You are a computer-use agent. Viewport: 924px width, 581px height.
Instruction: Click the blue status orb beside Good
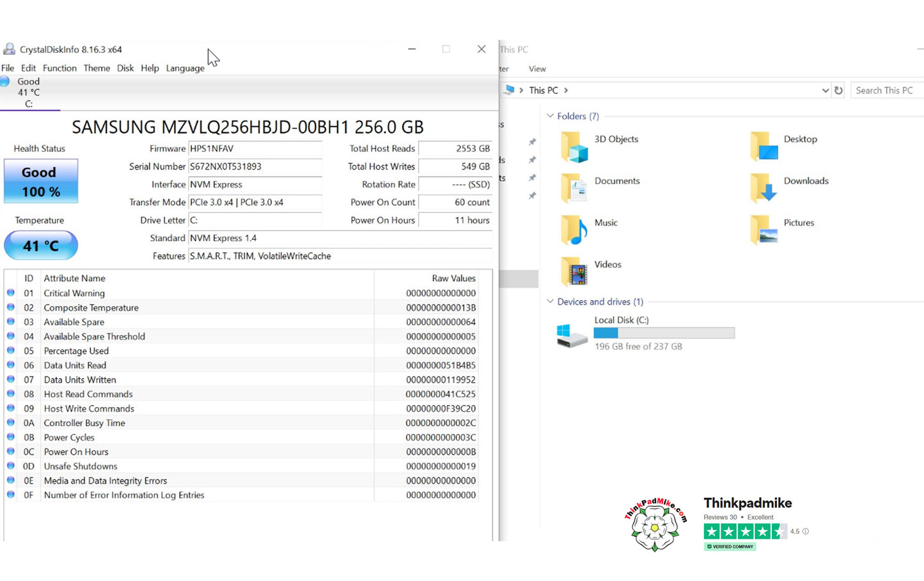(4, 81)
